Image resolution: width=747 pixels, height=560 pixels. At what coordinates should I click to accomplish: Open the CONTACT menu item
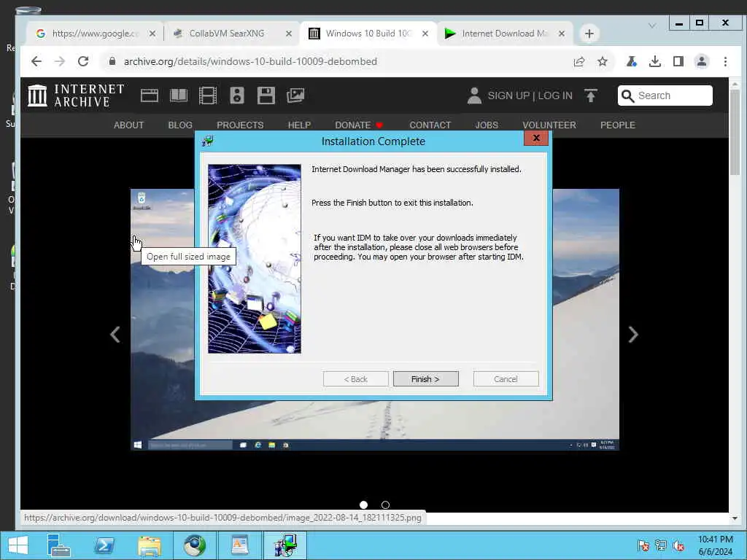pyautogui.click(x=430, y=125)
